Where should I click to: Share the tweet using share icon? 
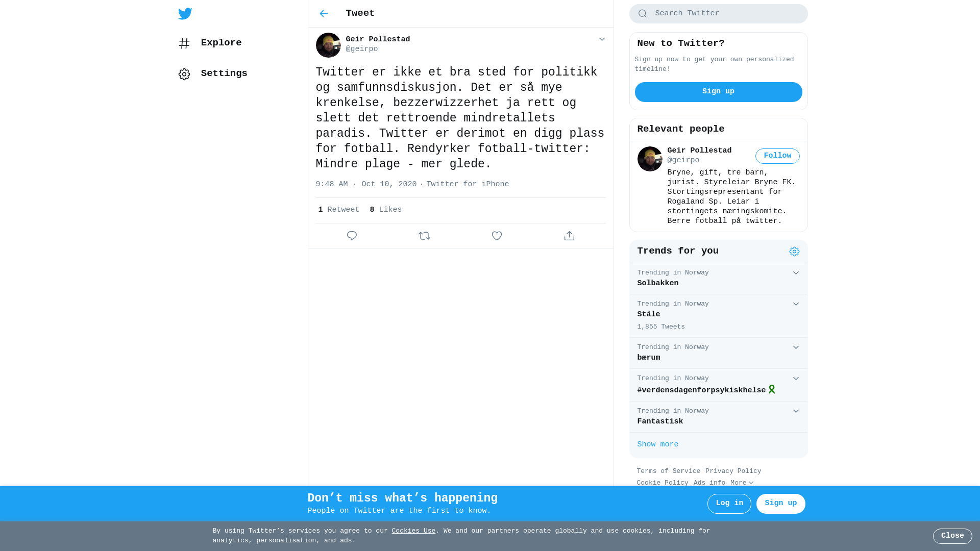tap(569, 236)
